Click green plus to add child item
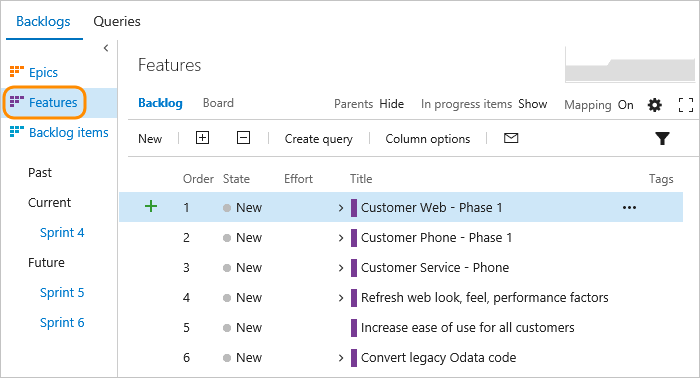Screen dimensions: 700x378 [151, 206]
